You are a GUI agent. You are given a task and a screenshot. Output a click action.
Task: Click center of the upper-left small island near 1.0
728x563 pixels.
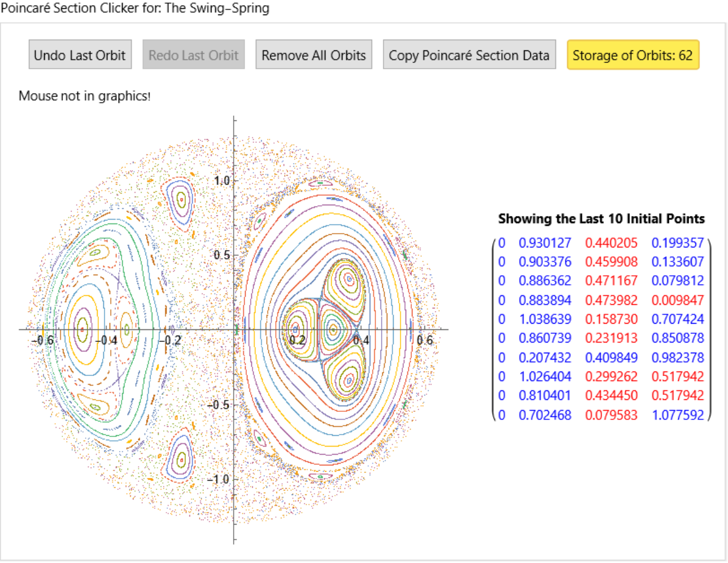[181, 200]
